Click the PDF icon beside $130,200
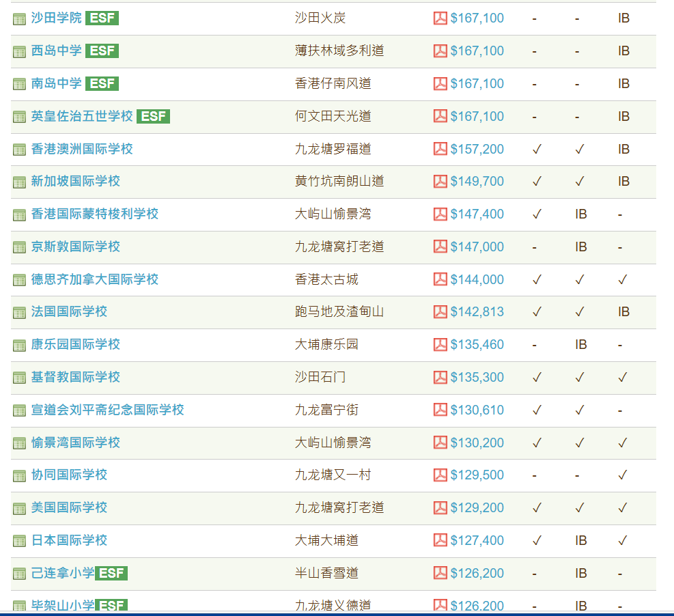674x616 pixels. pyautogui.click(x=440, y=443)
